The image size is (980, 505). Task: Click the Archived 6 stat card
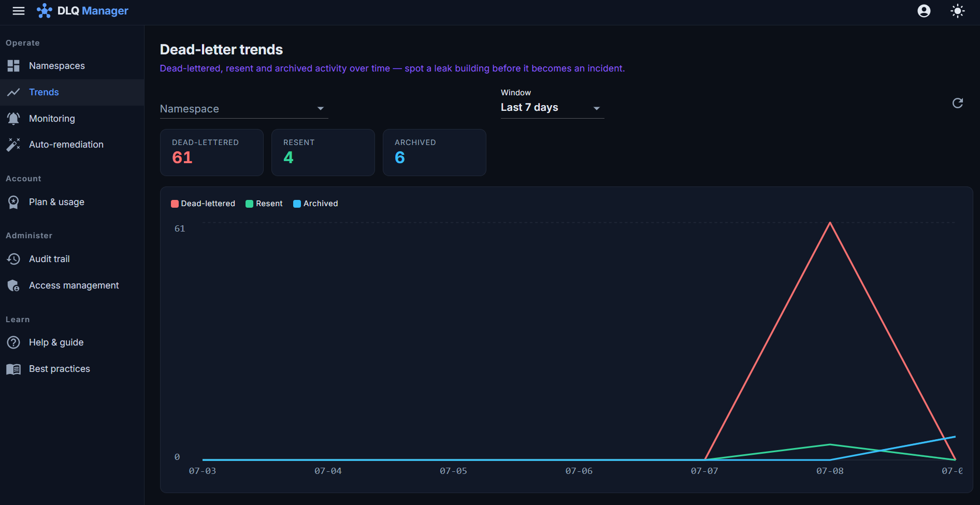(435, 152)
